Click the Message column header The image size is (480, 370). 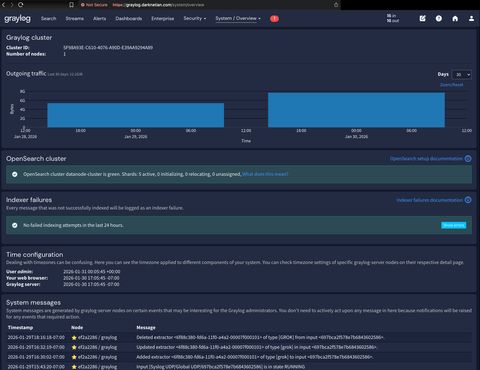[146, 328]
